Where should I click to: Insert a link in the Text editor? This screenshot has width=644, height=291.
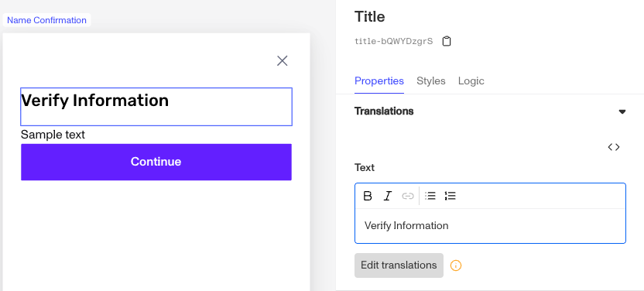407,196
